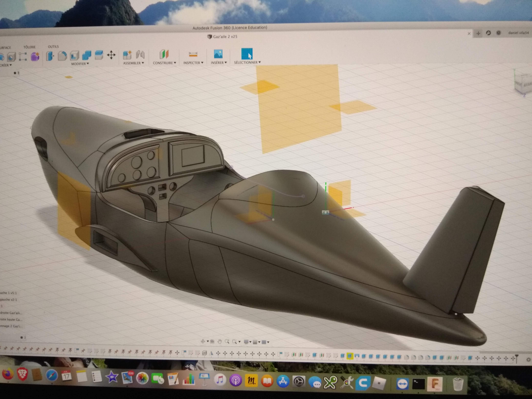532x399 pixels.
Task: Open TeamViewer from the dock
Action: (403, 384)
